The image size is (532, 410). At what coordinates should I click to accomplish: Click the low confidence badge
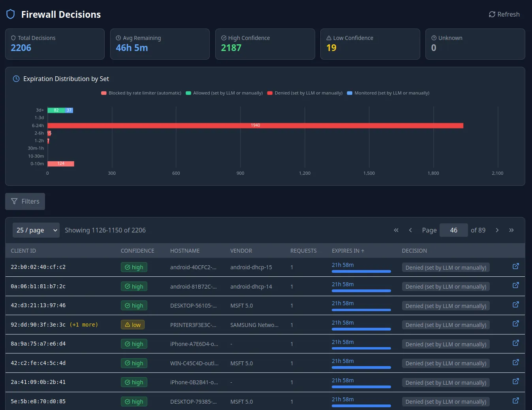(x=133, y=325)
